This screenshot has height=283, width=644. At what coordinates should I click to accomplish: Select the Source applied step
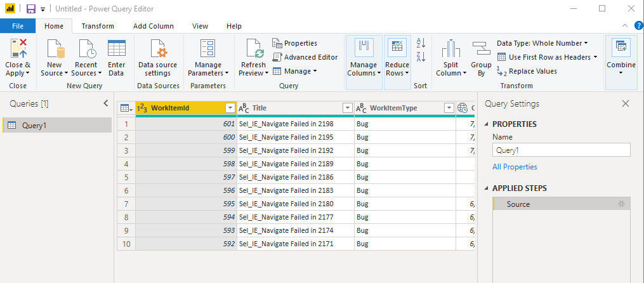[x=561, y=204]
